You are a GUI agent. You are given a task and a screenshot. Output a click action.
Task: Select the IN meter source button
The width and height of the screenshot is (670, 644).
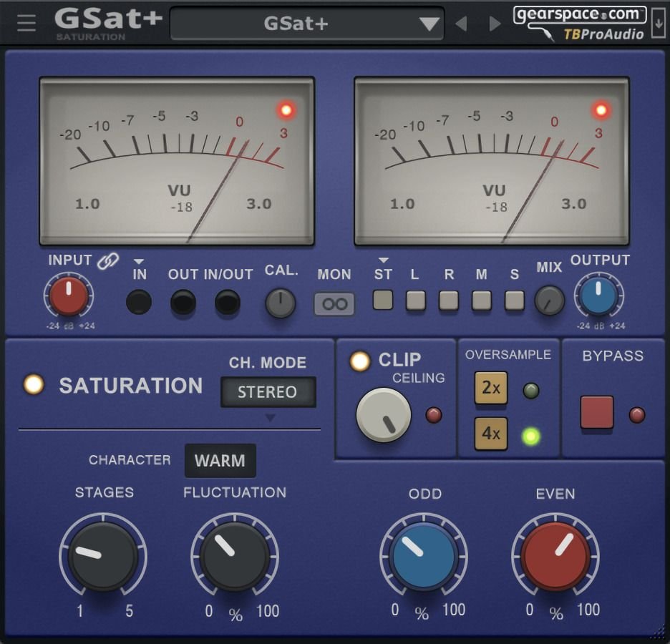tap(139, 302)
